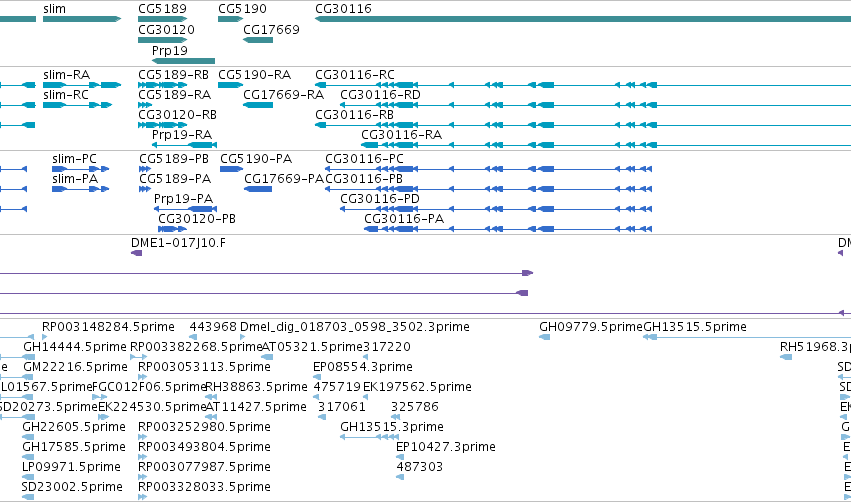Open EST label 325786
Screen dimensions: 851x502
pyautogui.click(x=415, y=407)
